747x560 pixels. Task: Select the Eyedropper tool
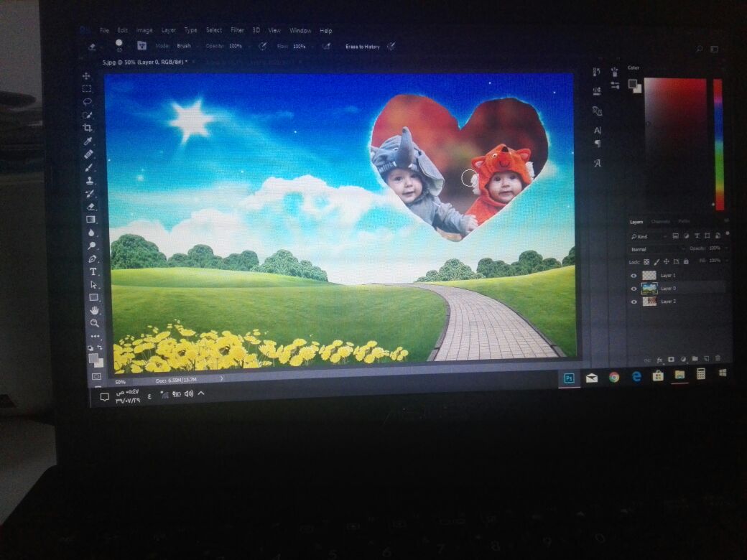click(x=88, y=141)
